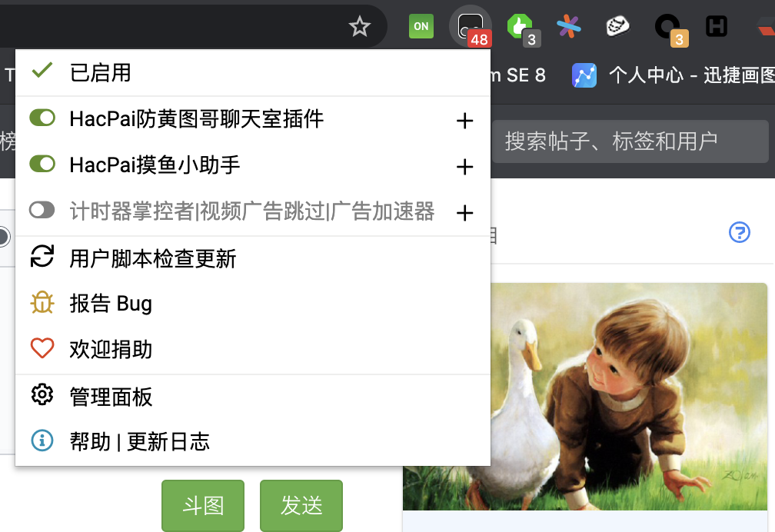This screenshot has height=532, width=775.
Task: Click the black H extension icon
Action: pos(717,26)
